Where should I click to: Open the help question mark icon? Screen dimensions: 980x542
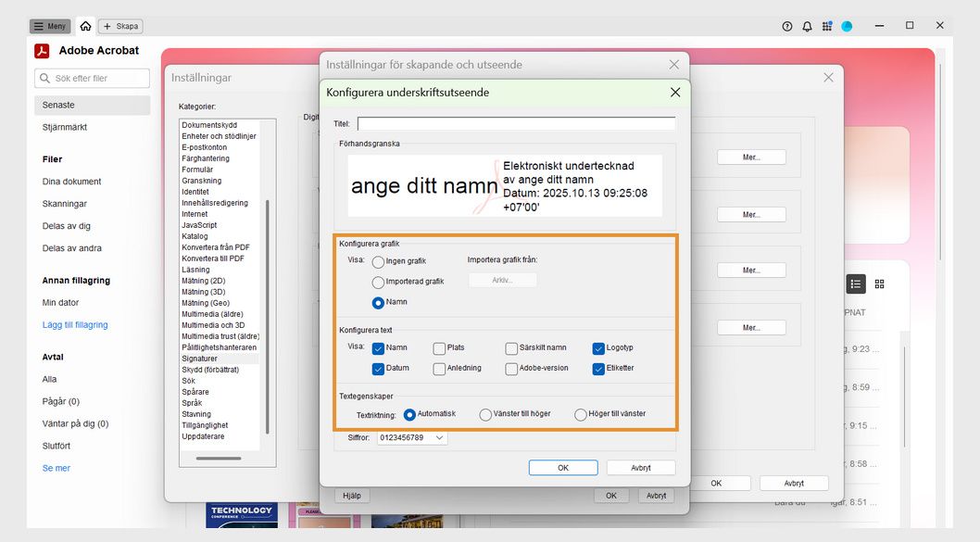click(786, 26)
